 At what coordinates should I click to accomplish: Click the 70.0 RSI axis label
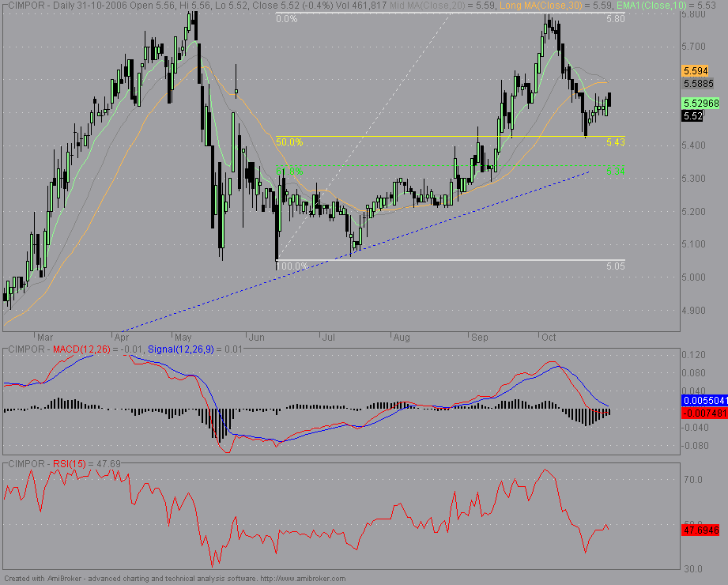point(692,480)
